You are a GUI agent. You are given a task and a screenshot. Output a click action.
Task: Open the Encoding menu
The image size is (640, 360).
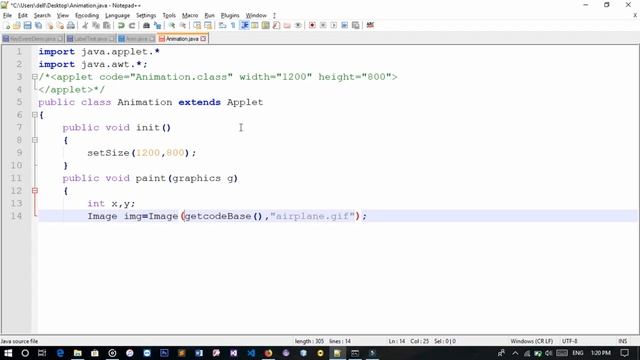pyautogui.click(x=87, y=16)
